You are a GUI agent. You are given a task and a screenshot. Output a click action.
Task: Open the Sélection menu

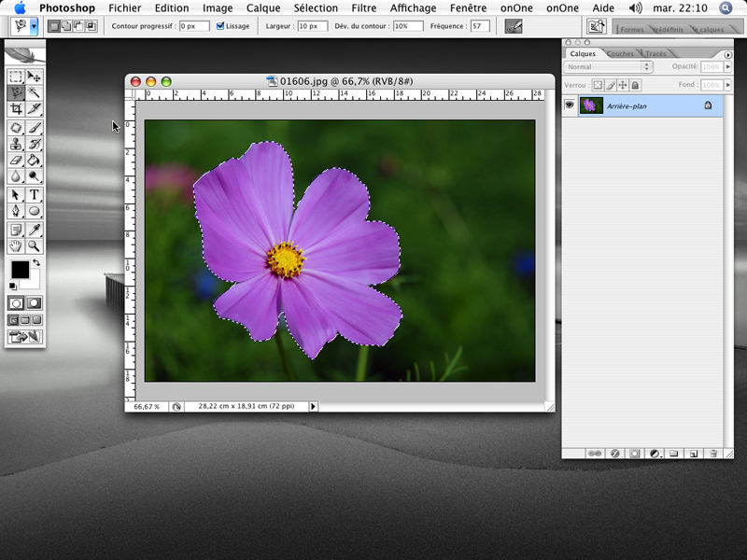point(316,8)
